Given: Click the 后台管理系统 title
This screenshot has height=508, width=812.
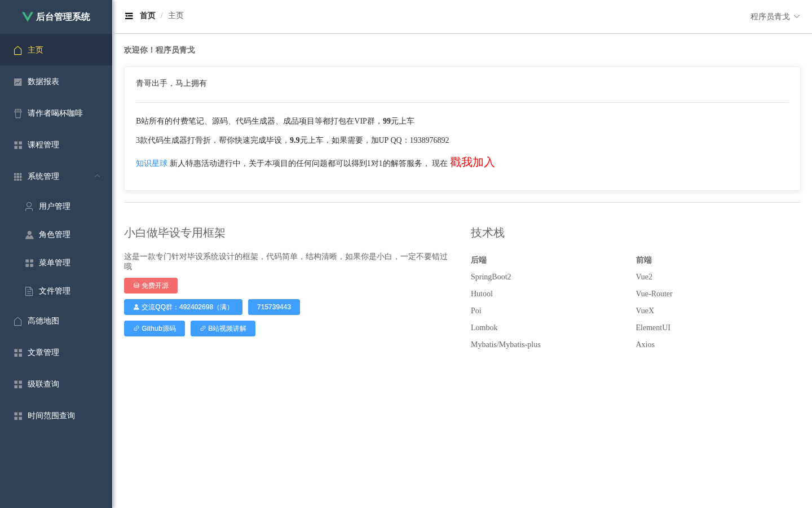Looking at the screenshot, I should click(63, 17).
